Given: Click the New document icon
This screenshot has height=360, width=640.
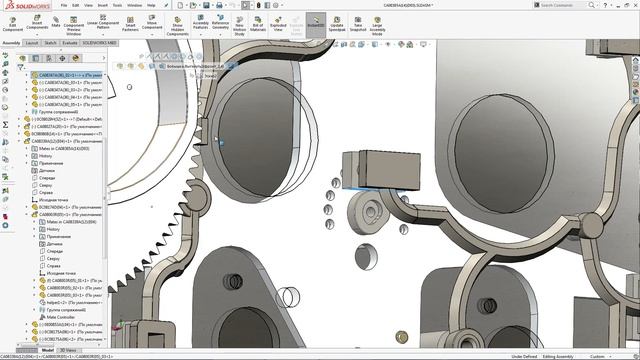Looking at the screenshot, I should 180,5.
